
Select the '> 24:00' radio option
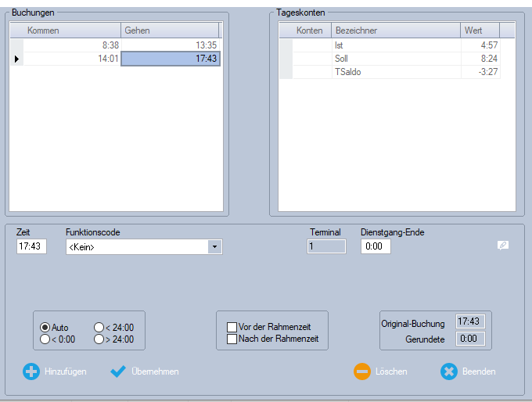point(99,339)
